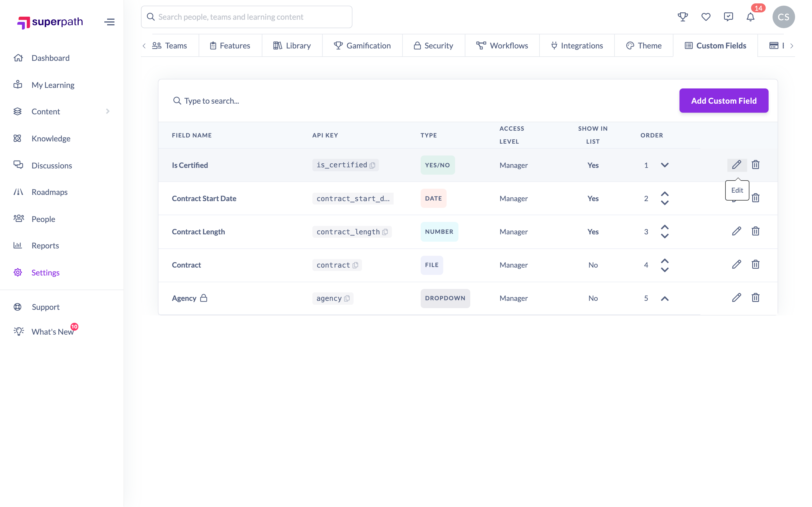Open the favorites heart icon
This screenshot has width=812, height=507.
click(706, 17)
